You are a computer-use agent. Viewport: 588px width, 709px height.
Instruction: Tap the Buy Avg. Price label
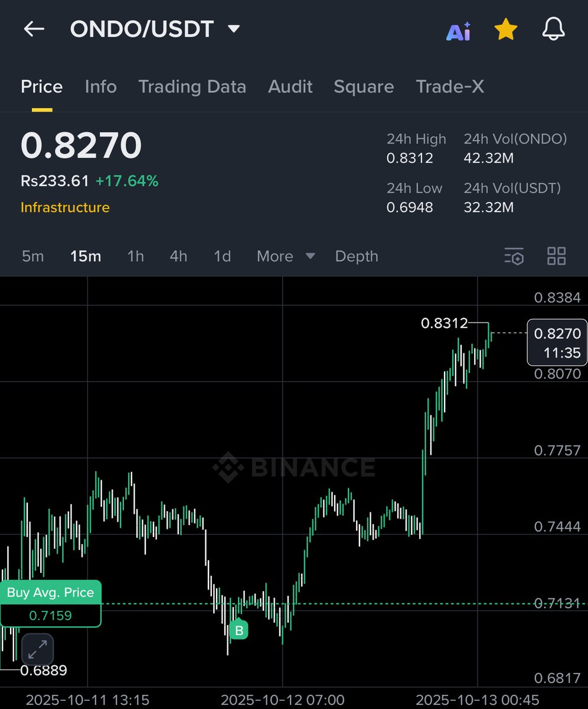tap(51, 593)
